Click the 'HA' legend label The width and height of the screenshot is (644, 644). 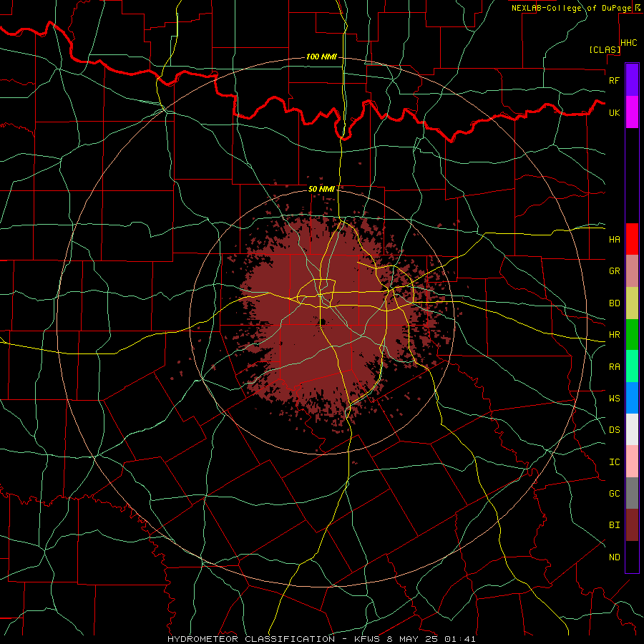614,239
